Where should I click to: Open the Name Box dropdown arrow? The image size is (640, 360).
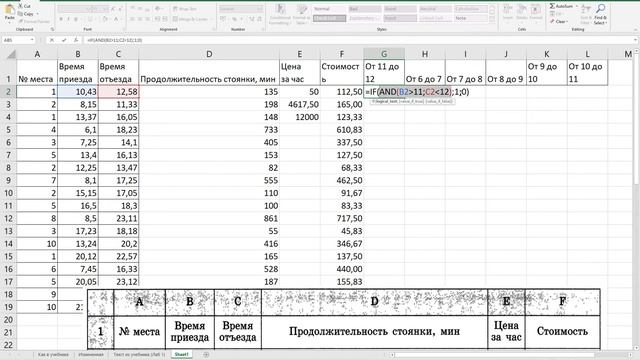[x=32, y=40]
